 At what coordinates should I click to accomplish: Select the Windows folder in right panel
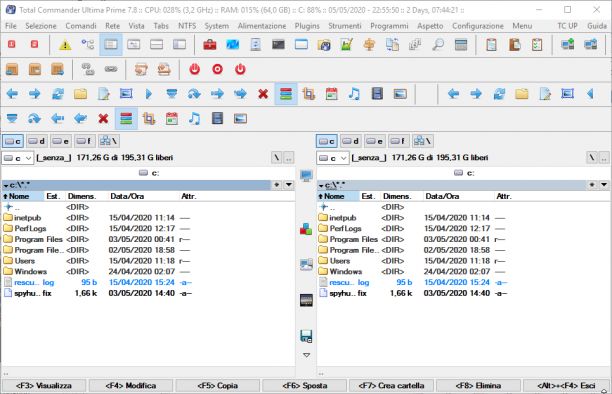346,271
